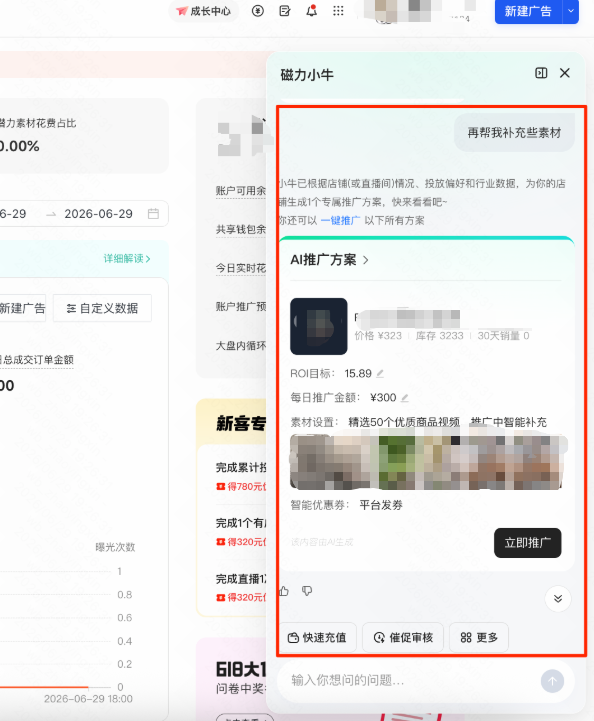The height and width of the screenshot is (721, 594).
Task: Open the calendar icon of date range
Action: coord(153,214)
